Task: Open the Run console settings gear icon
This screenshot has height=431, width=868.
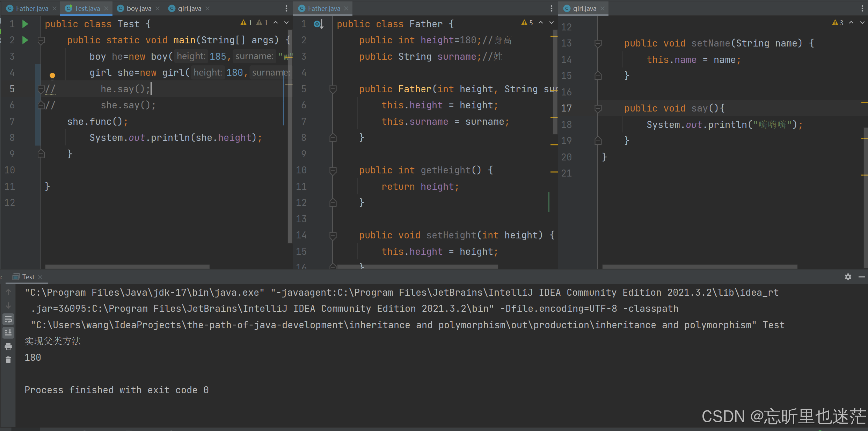Action: [x=848, y=277]
